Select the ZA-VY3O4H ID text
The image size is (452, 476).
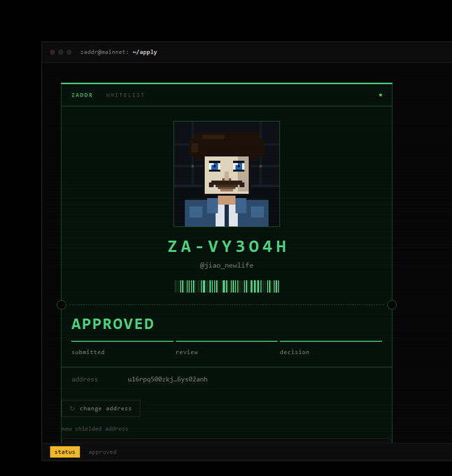point(227,246)
